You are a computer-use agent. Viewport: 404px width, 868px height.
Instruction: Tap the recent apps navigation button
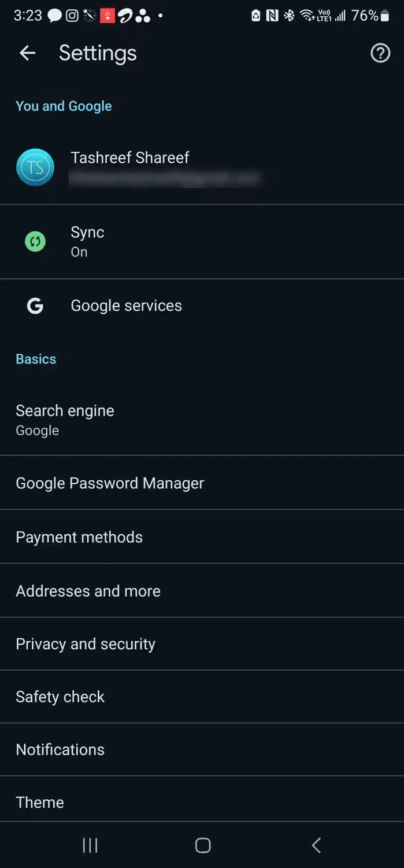(90, 845)
